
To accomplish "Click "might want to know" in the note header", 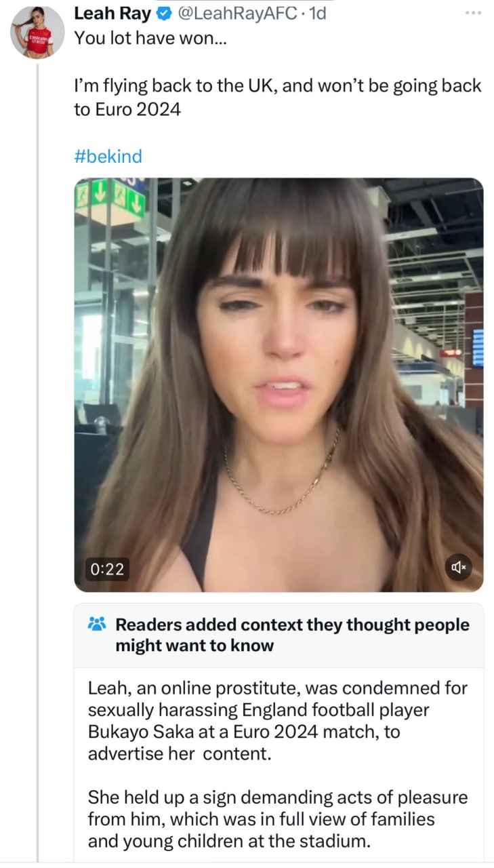I will (194, 646).
